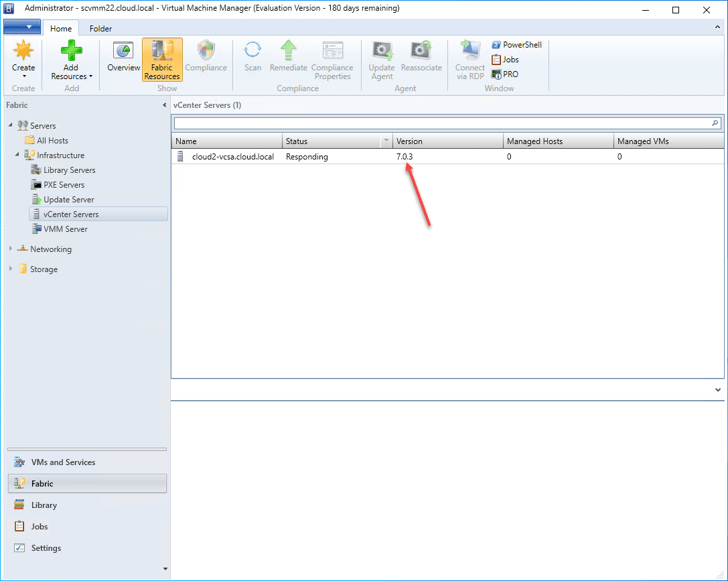
Task: Select vCenter Servers tree item
Action: click(x=98, y=214)
